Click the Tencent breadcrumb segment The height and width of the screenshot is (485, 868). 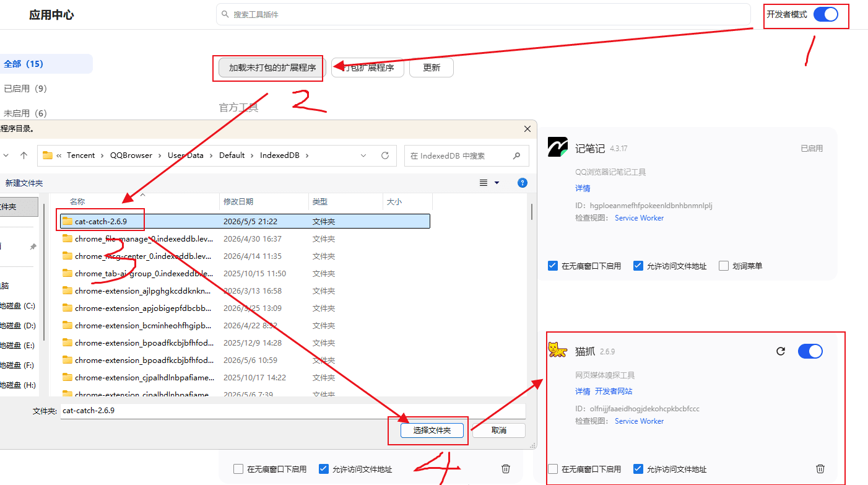pyautogui.click(x=81, y=155)
